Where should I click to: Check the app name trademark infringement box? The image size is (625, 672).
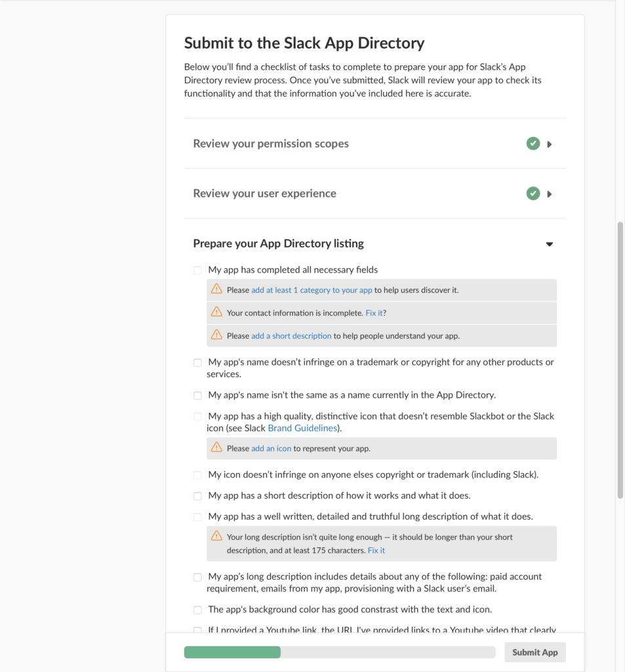(197, 362)
